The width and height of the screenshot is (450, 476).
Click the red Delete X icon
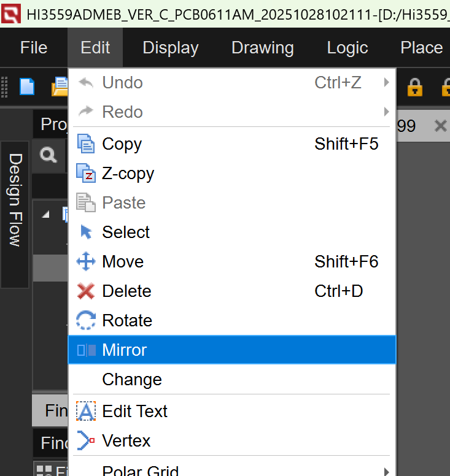coord(86,291)
